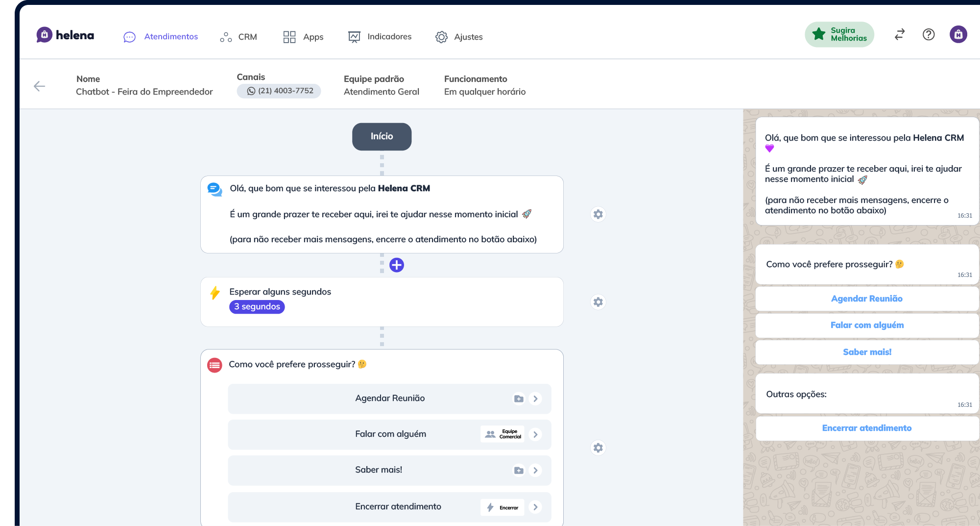This screenshot has height=526, width=980.
Task: Select Saber mais! option in flow
Action: tap(390, 470)
